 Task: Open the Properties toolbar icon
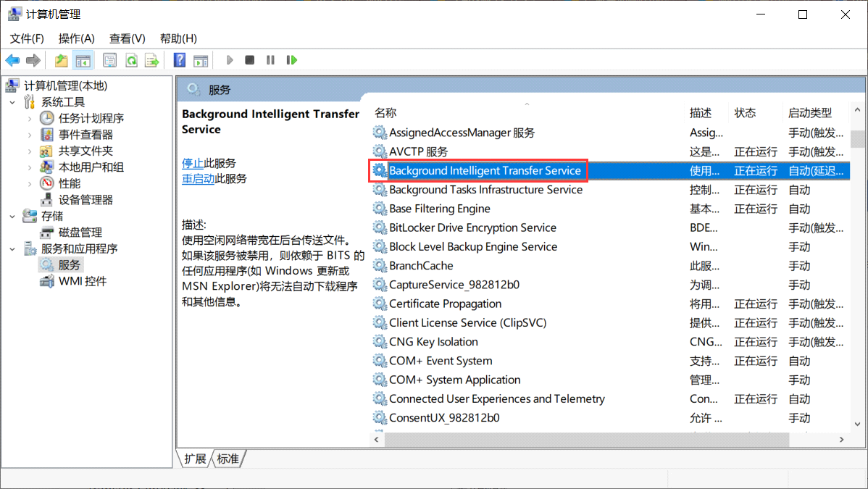pos(110,60)
